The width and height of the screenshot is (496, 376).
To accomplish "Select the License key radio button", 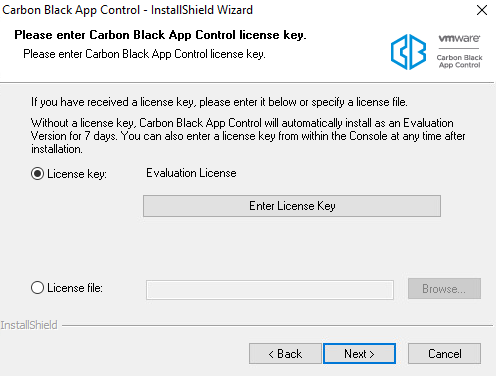I will [x=37, y=174].
